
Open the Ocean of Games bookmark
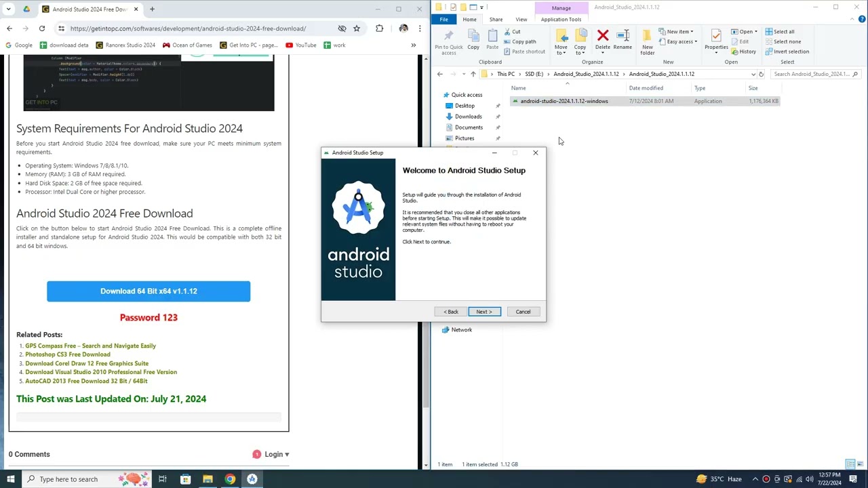187,45
